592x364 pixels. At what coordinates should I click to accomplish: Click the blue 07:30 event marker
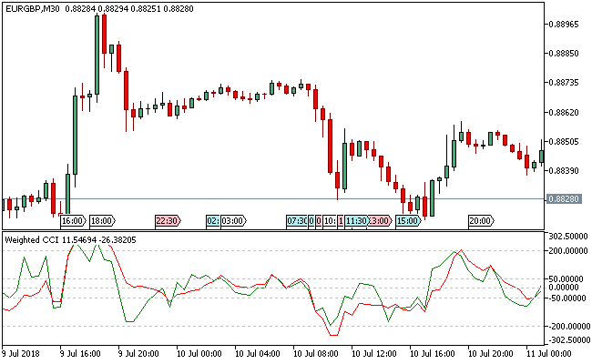(x=297, y=220)
